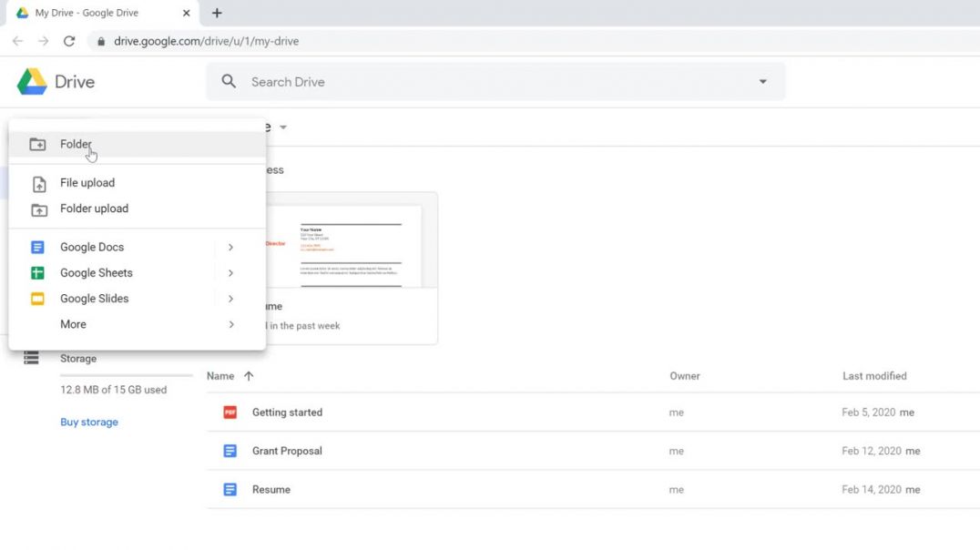Choose Folder upload from the menu

tap(137, 209)
